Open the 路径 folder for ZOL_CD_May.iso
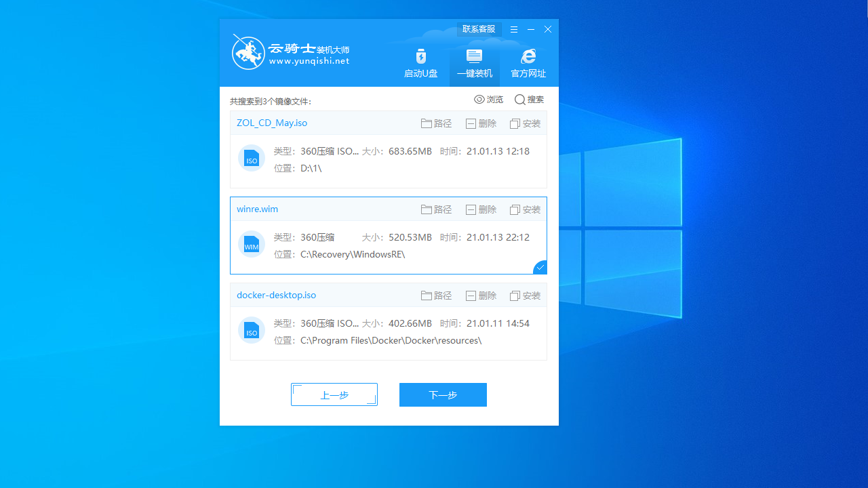Viewport: 868px width, 488px height. point(436,123)
